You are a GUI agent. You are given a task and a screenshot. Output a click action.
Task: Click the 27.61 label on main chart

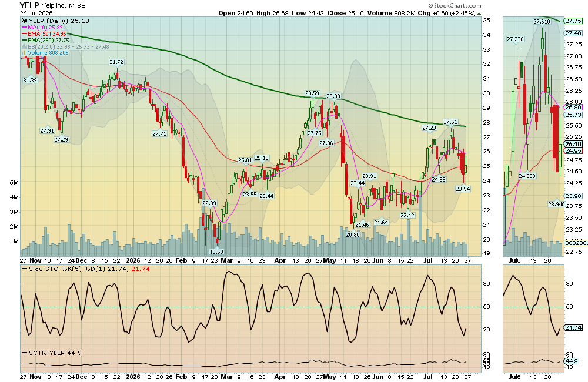tap(450, 122)
